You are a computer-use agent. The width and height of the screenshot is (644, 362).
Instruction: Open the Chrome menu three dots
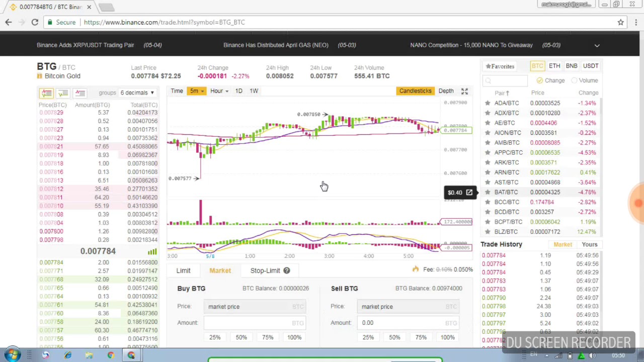(636, 22)
